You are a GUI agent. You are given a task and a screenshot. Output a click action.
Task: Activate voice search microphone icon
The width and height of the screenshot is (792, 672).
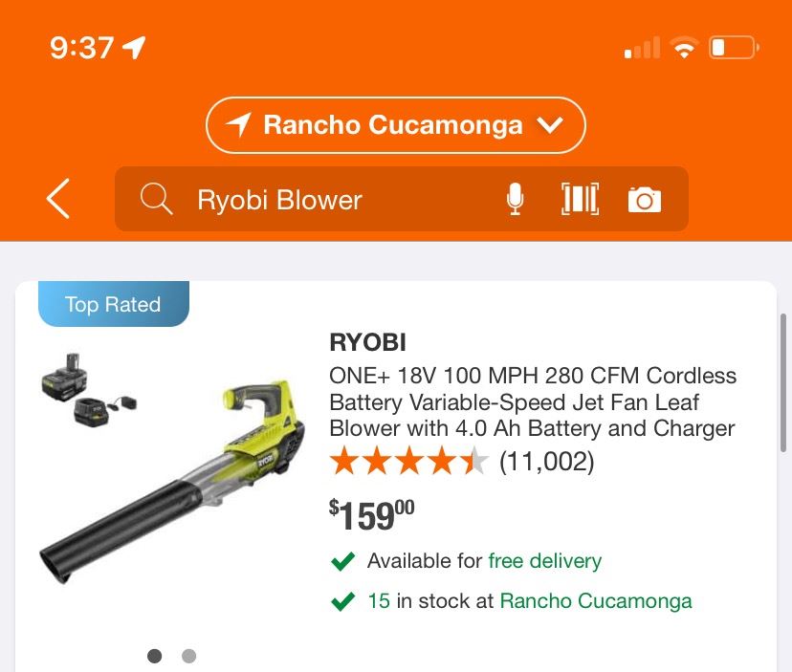[515, 199]
